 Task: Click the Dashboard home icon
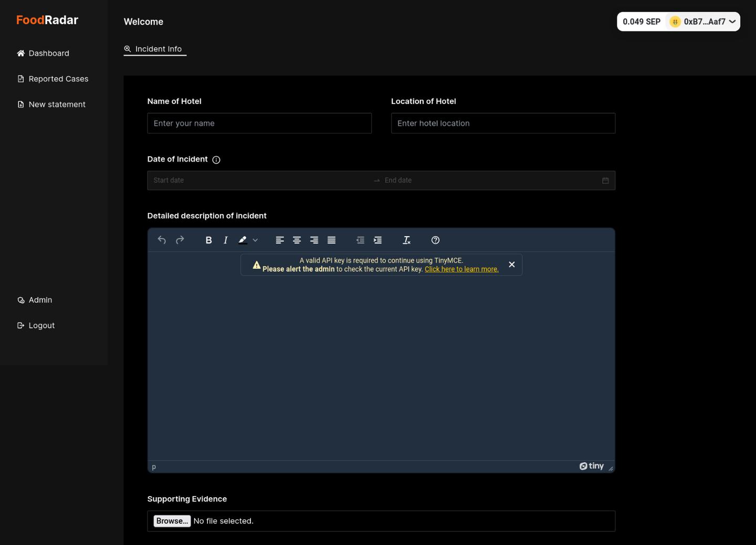[21, 53]
